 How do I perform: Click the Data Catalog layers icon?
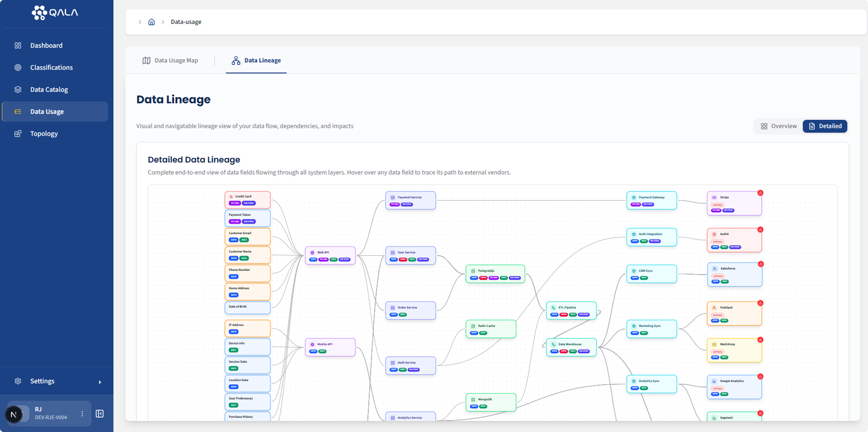[18, 90]
